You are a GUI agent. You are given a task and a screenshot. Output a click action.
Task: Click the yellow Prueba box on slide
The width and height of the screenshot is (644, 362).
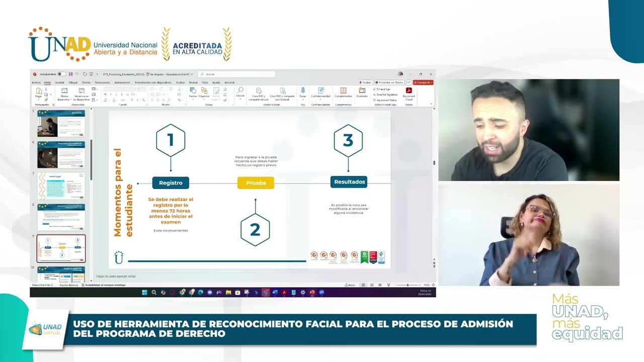pos(256,183)
